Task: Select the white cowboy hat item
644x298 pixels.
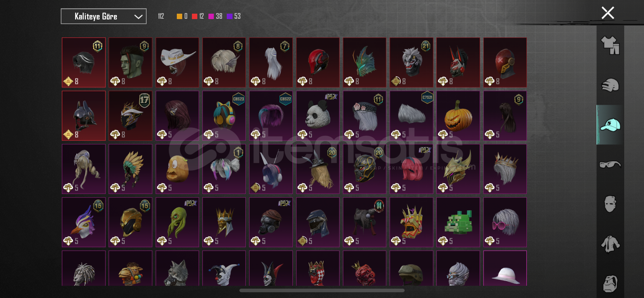Action: [177, 62]
